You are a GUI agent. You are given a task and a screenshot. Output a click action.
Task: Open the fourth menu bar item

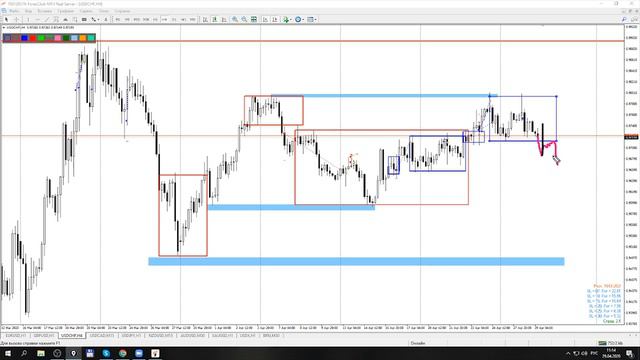click(x=65, y=11)
